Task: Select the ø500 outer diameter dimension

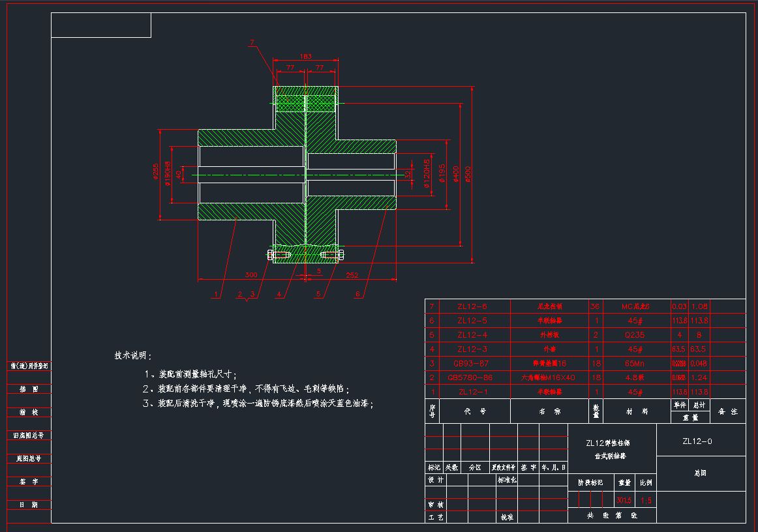Action: pos(468,174)
